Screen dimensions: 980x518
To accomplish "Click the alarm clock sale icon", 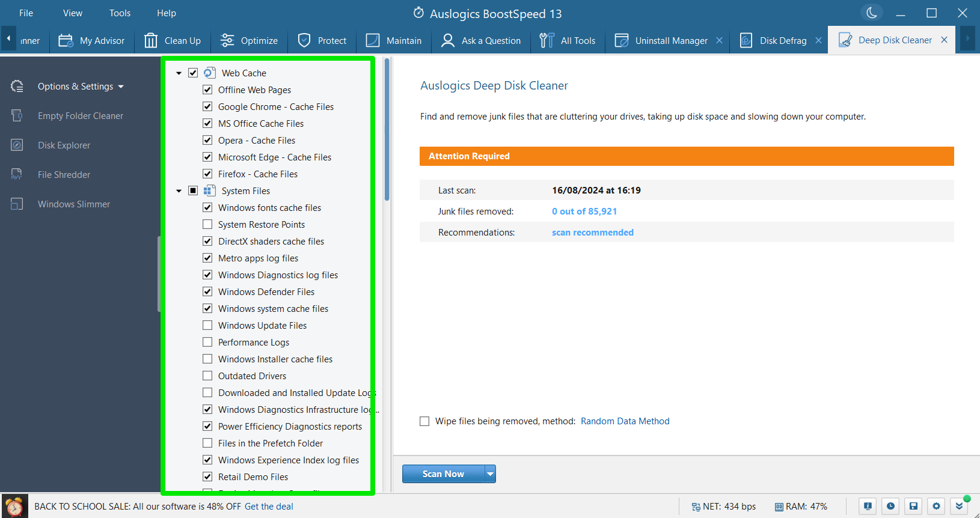I will coord(15,507).
